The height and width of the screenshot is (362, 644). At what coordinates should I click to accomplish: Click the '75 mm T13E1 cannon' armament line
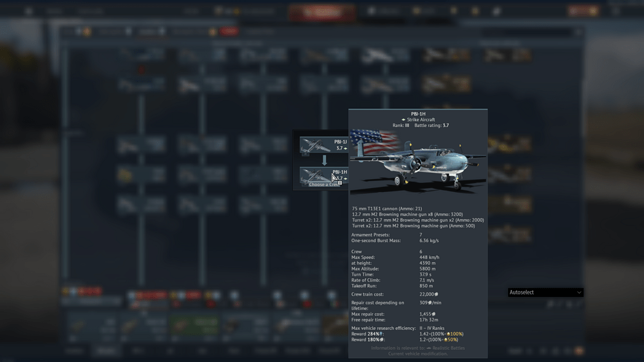coord(387,209)
